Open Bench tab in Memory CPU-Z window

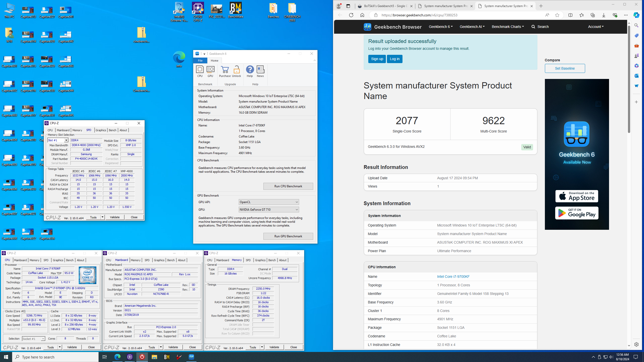(272, 260)
